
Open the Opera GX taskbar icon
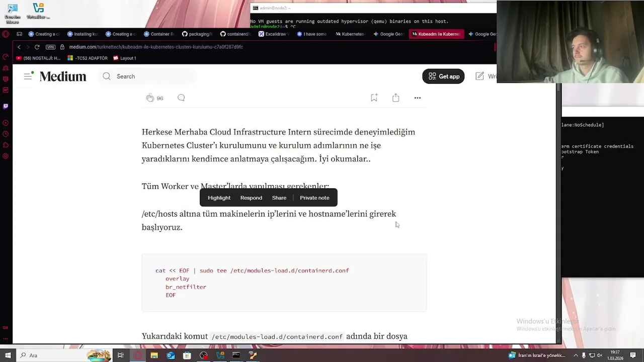click(x=138, y=355)
